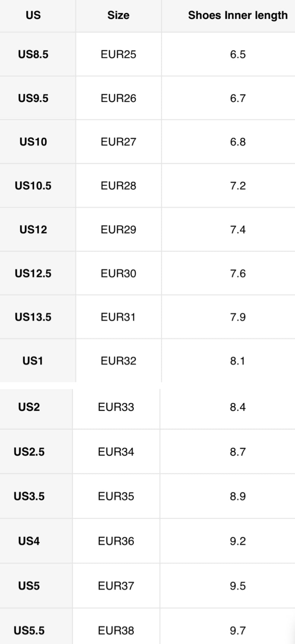The width and height of the screenshot is (295, 644).
Task: Click the EUR37 size cell
Action: (116, 586)
